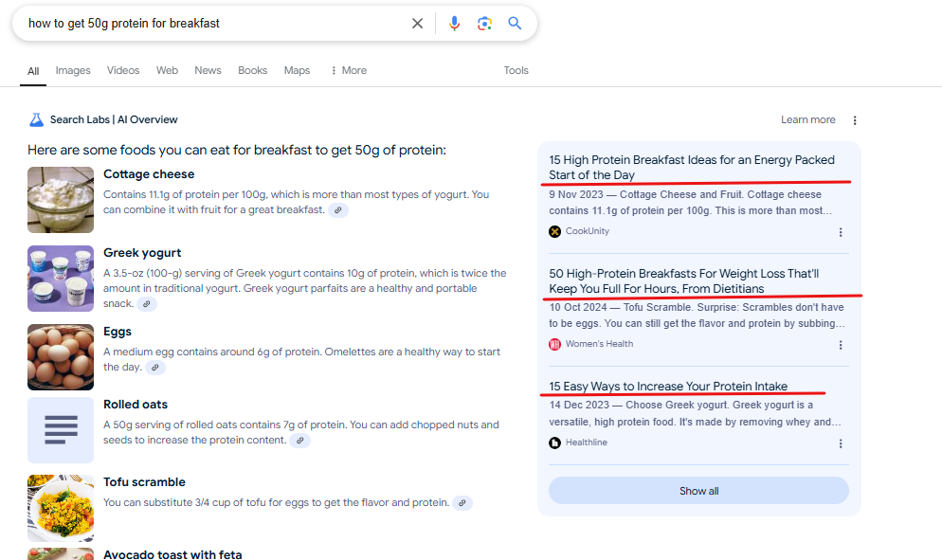Select the News tab
Screen dimensions: 942x560
pos(208,70)
